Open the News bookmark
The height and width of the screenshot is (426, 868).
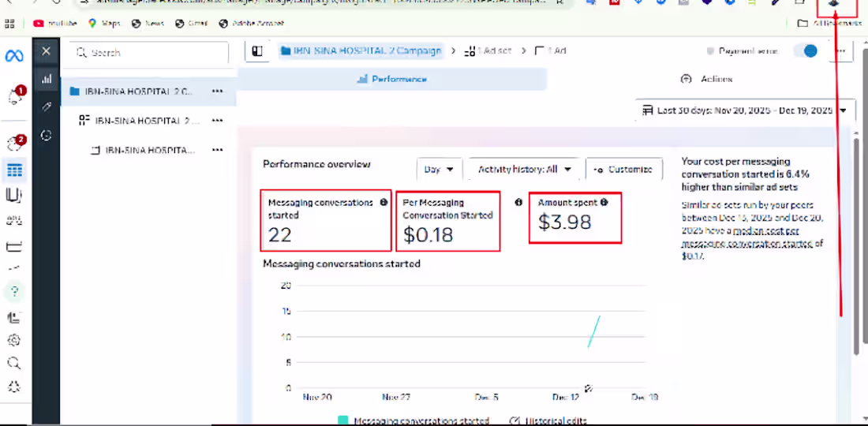click(x=148, y=24)
